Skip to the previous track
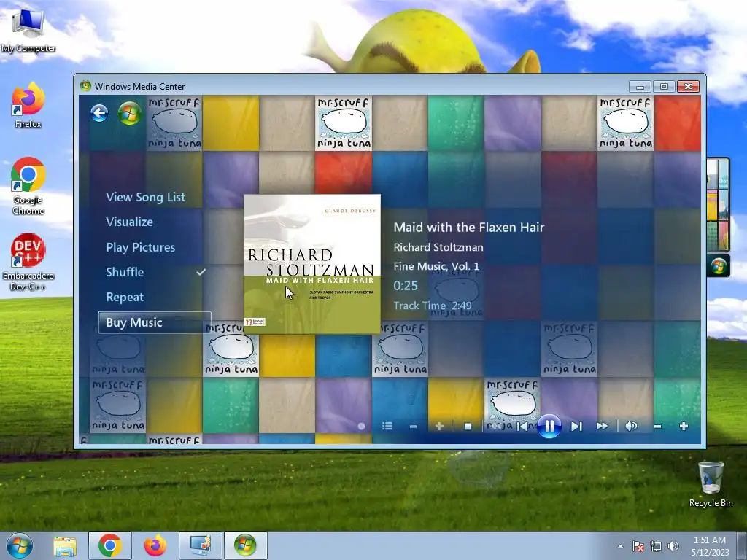The width and height of the screenshot is (747, 560). (x=522, y=426)
